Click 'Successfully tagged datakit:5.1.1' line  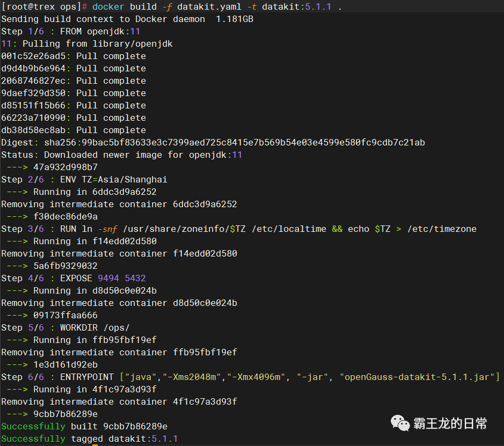tap(90, 439)
